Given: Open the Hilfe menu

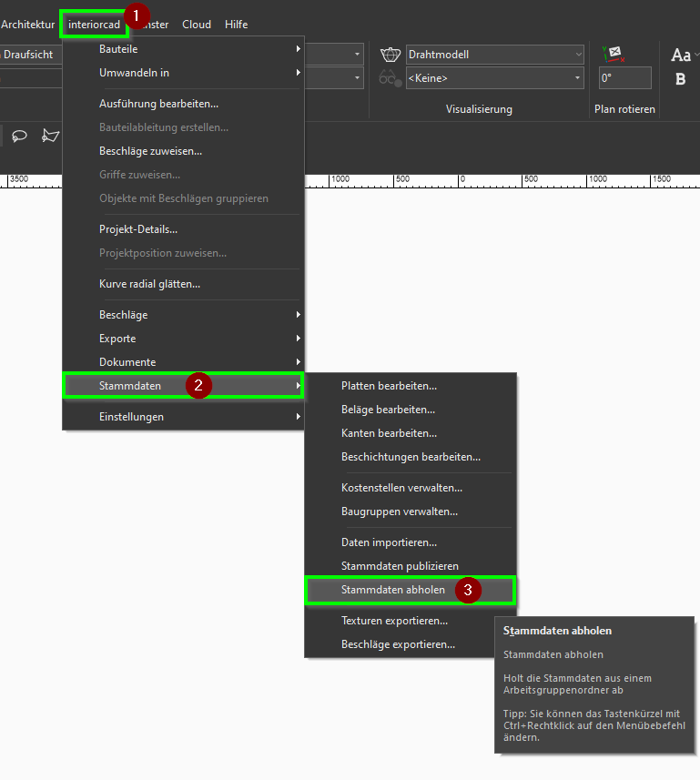Looking at the screenshot, I should pyautogui.click(x=237, y=25).
